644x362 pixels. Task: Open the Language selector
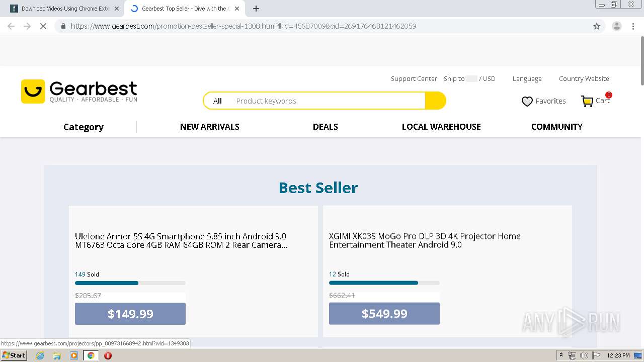coord(527,78)
